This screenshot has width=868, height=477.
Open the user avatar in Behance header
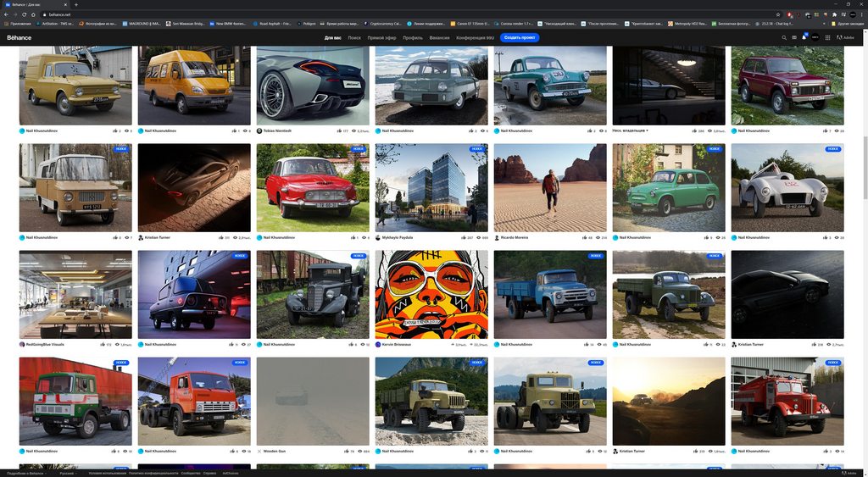pyautogui.click(x=815, y=37)
